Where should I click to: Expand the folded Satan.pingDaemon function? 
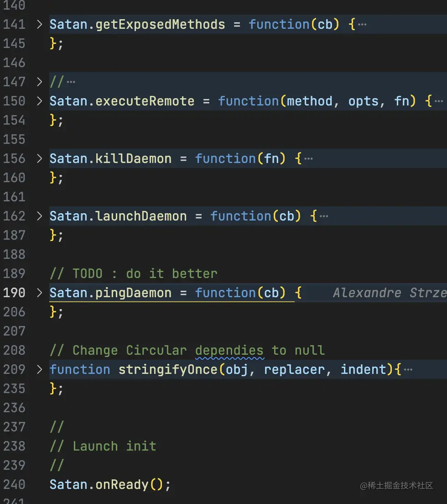tap(39, 293)
